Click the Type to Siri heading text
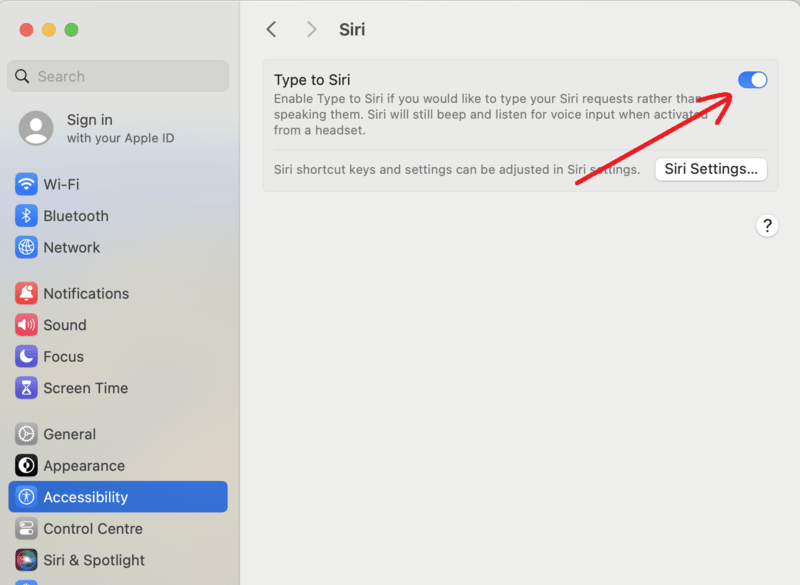This screenshot has width=800, height=585. [312, 80]
